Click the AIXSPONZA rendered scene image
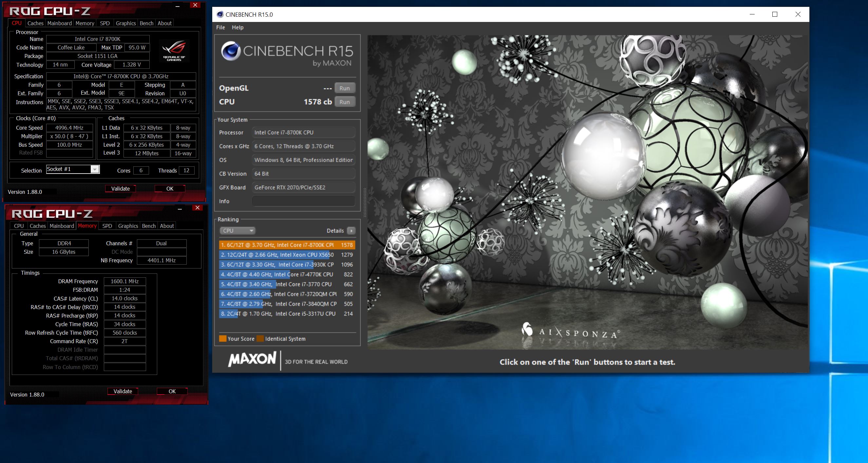Screen dimensions: 868x463 [x=587, y=192]
